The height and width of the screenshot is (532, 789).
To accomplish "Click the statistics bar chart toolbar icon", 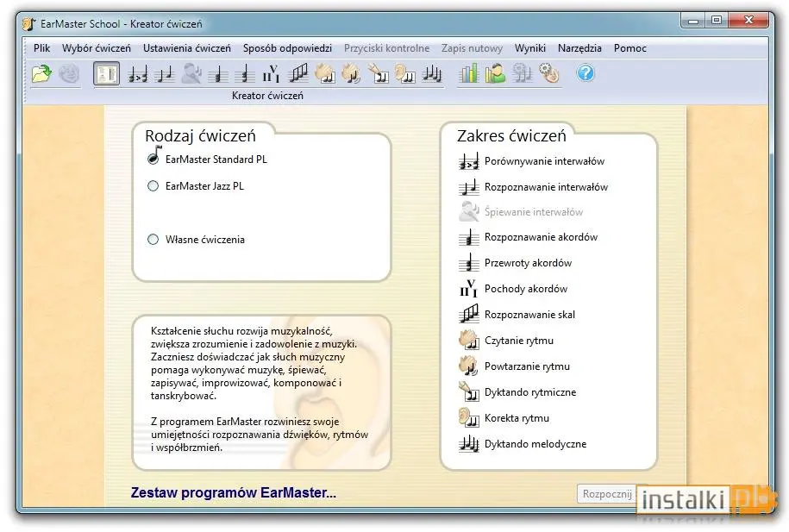I will click(468, 74).
